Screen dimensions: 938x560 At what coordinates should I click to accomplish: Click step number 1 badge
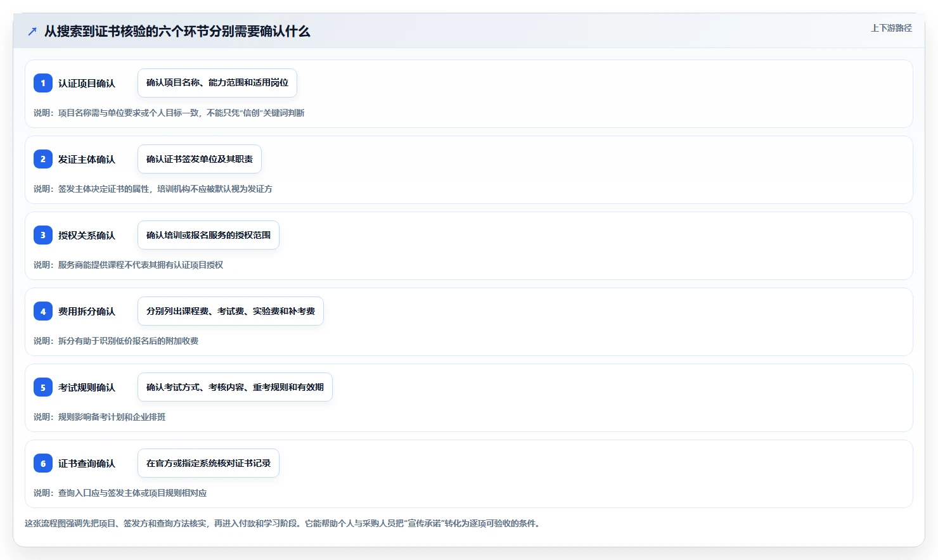click(43, 83)
